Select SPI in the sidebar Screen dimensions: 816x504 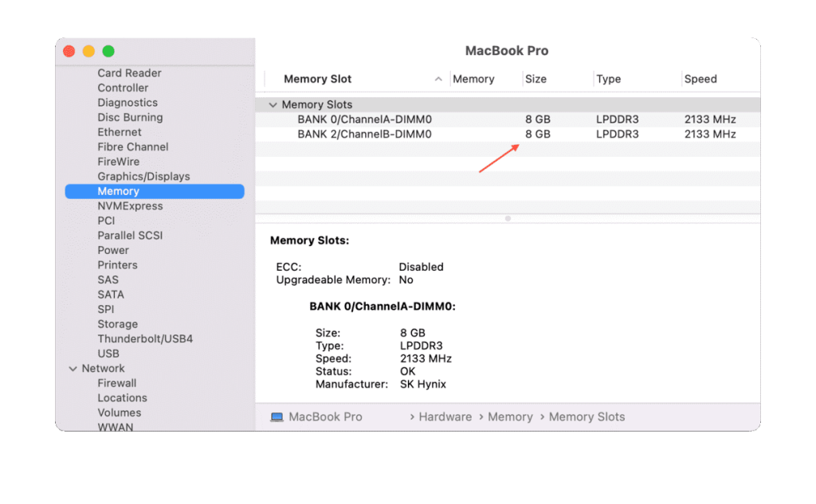pos(106,310)
